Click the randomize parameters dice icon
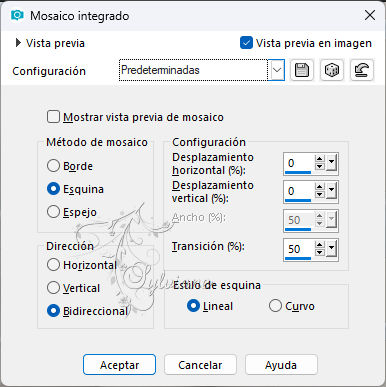 tap(332, 70)
